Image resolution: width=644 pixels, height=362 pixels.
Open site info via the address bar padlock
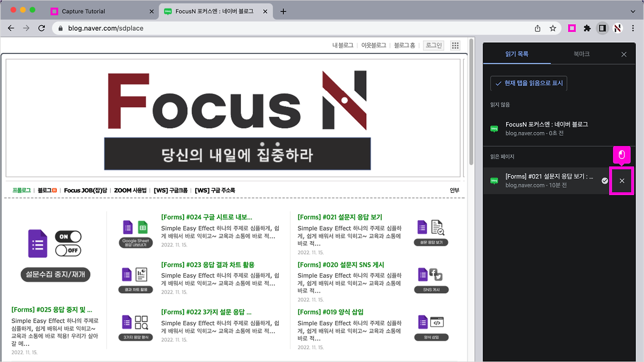click(60, 29)
